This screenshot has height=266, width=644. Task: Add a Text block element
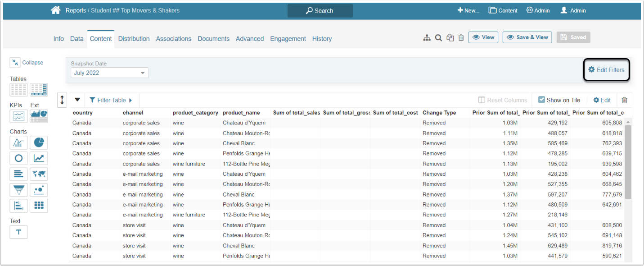coord(18,232)
